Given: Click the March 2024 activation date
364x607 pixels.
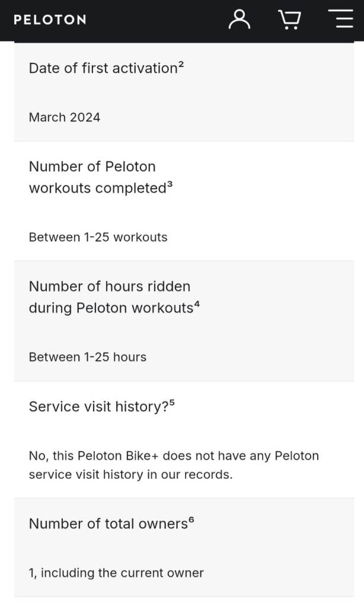Looking at the screenshot, I should (65, 117).
